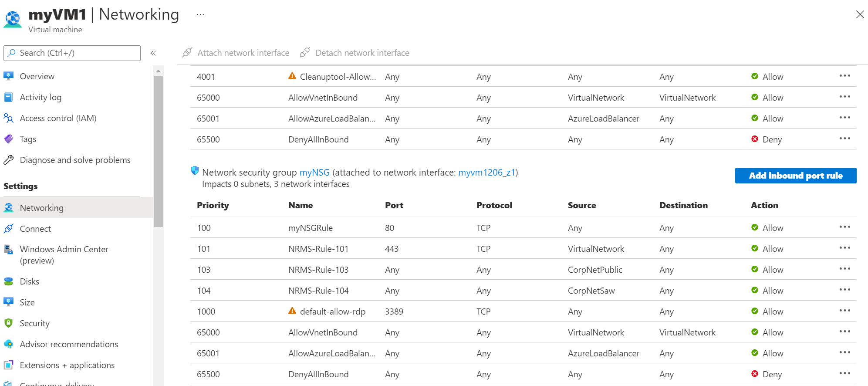Close the Networking blade with X

click(860, 14)
